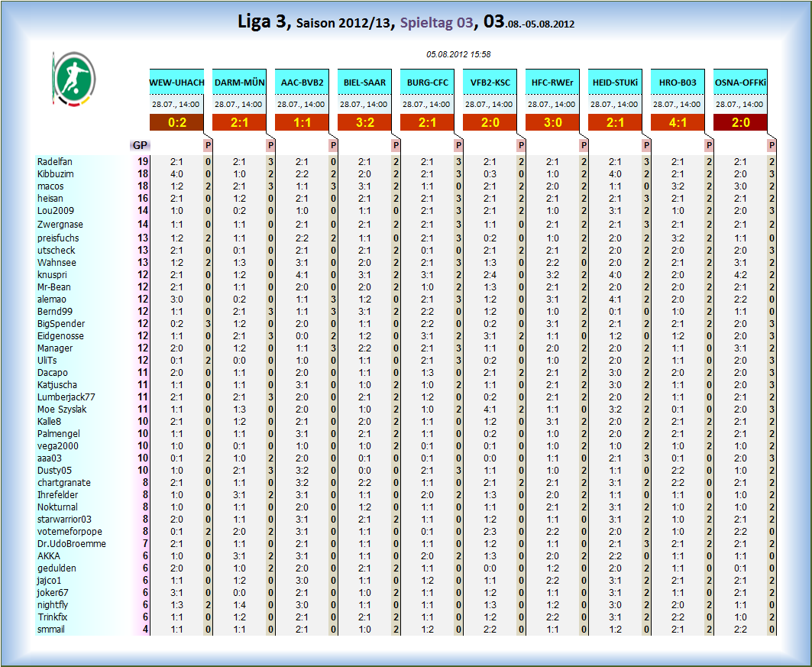Select player Wahnsee
The image size is (812, 667).
tap(57, 263)
